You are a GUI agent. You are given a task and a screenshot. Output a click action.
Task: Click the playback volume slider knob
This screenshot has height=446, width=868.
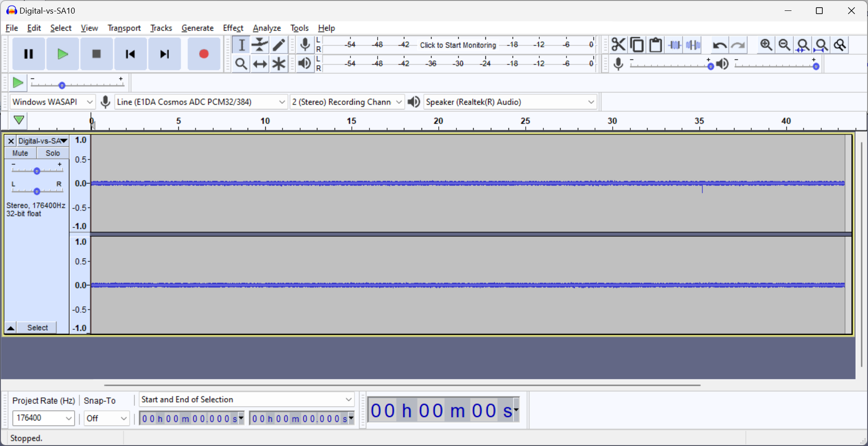816,67
